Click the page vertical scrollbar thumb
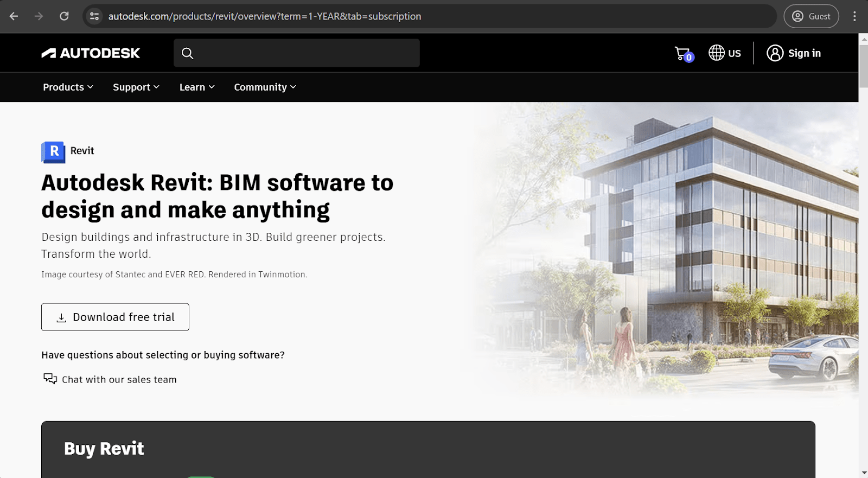The width and height of the screenshot is (868, 478). pos(863,65)
